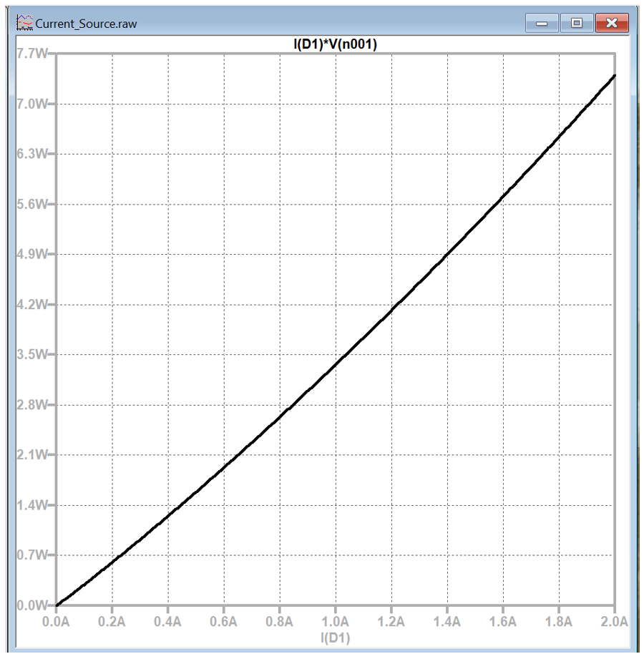This screenshot has height=659, width=644.
Task: Click the 0.0A horizontal axis value
Action: [56, 621]
